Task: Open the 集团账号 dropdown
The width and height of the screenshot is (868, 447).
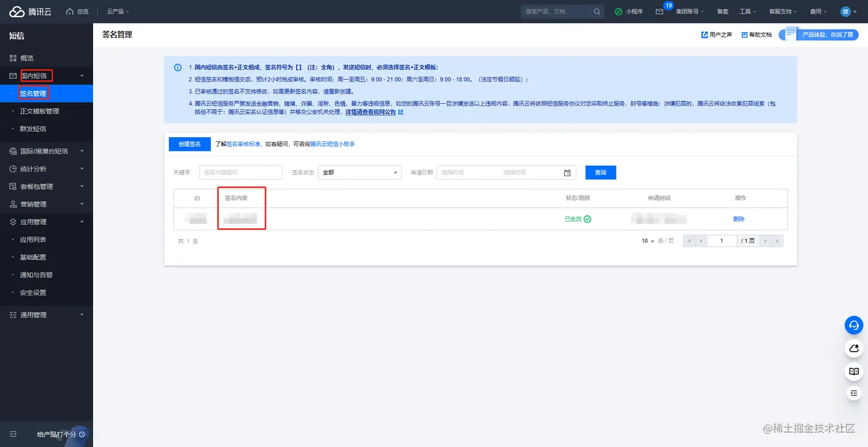Action: click(689, 11)
